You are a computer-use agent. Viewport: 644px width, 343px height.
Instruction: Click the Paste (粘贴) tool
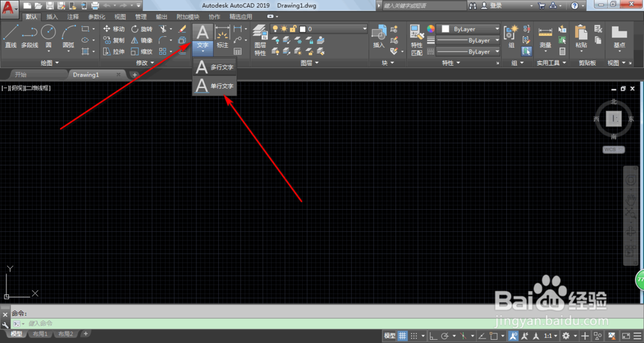(581, 38)
